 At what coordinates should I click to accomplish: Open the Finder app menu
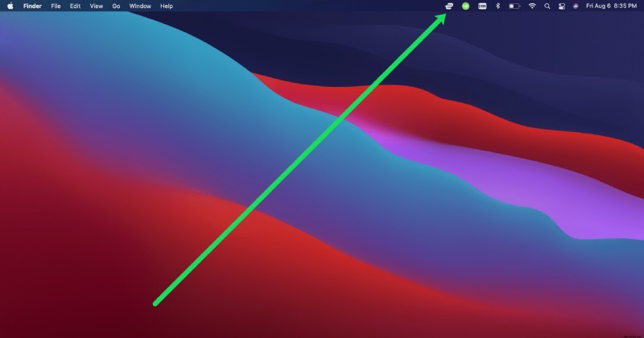[32, 6]
